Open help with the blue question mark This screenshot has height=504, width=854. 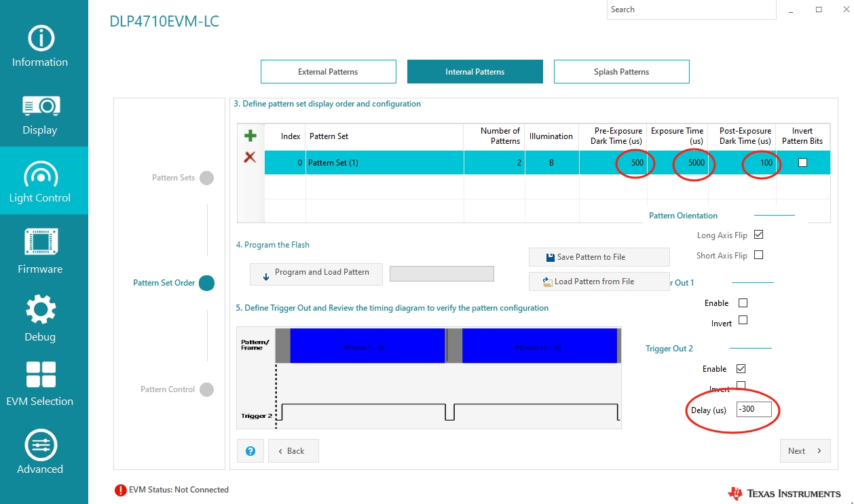click(250, 451)
